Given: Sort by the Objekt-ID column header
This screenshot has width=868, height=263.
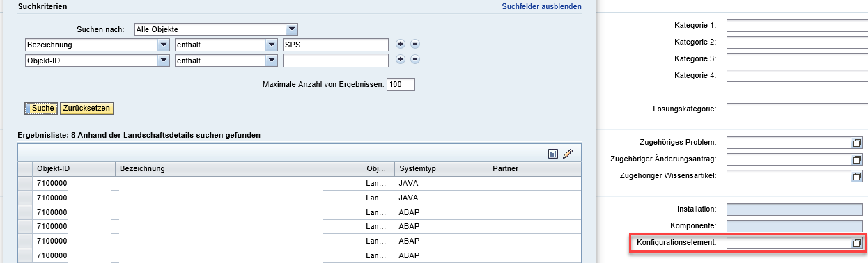Looking at the screenshot, I should (x=74, y=169).
